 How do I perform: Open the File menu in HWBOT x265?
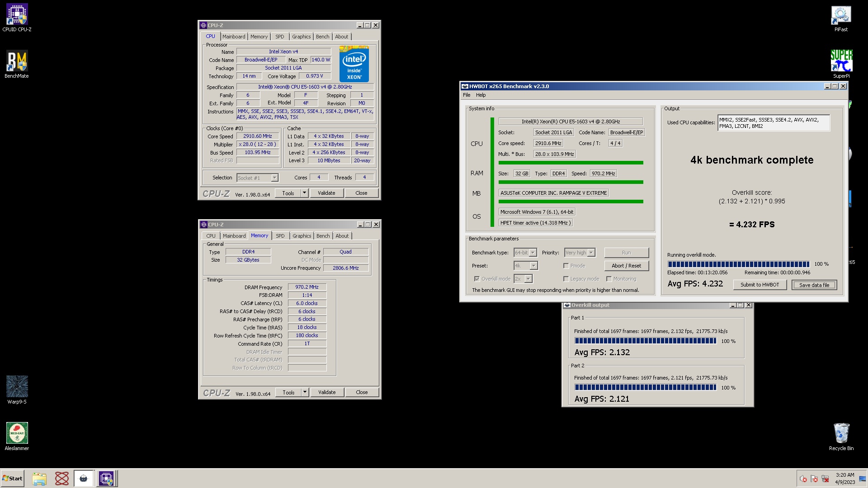click(x=467, y=95)
